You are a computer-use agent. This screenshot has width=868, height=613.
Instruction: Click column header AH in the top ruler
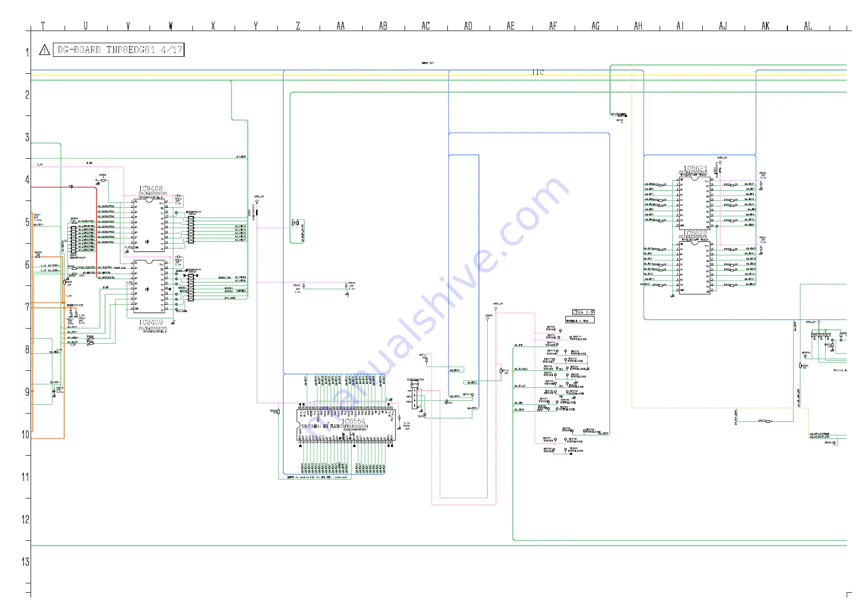click(638, 26)
